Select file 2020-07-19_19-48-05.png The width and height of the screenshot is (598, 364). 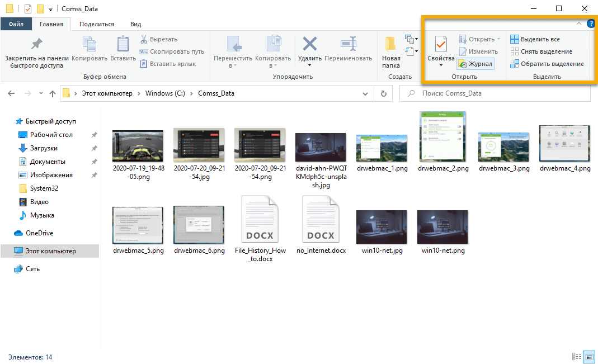pyautogui.click(x=138, y=155)
